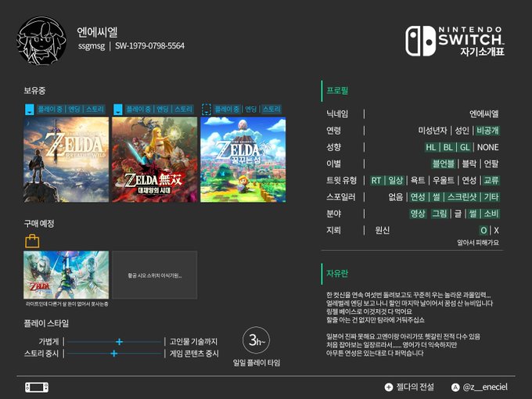This screenshot has width=532, height=399.
Task: Open the Skyward Sword planned purchase thumbnail
Action: (x=66, y=275)
